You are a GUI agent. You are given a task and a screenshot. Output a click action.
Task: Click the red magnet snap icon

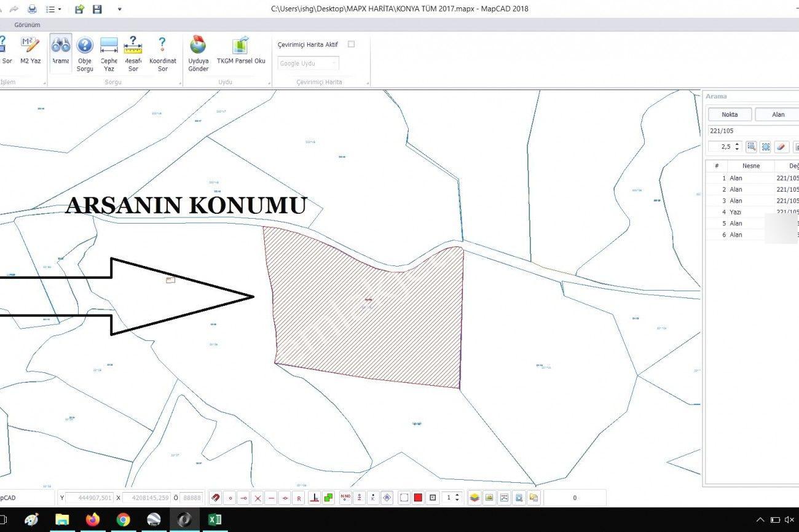(216, 498)
